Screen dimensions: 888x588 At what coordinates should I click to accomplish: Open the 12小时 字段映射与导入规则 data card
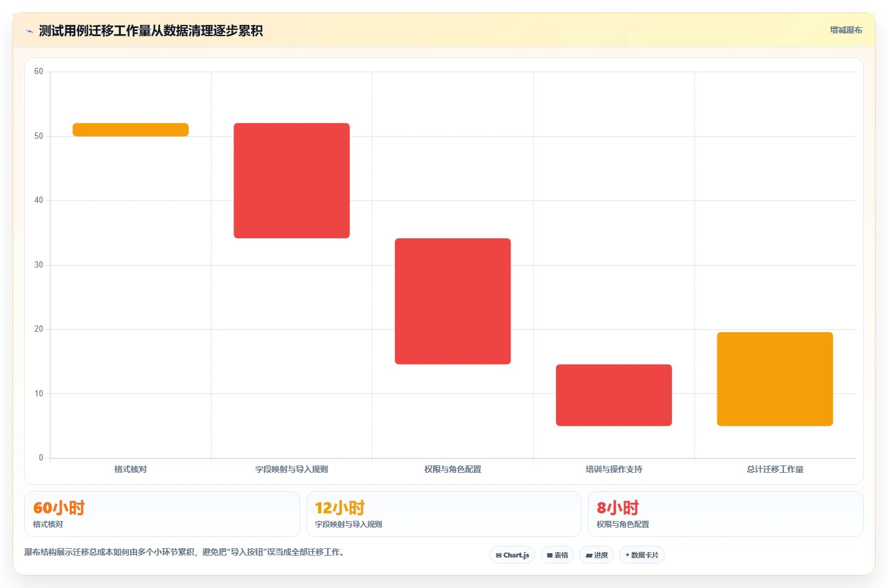point(443,514)
